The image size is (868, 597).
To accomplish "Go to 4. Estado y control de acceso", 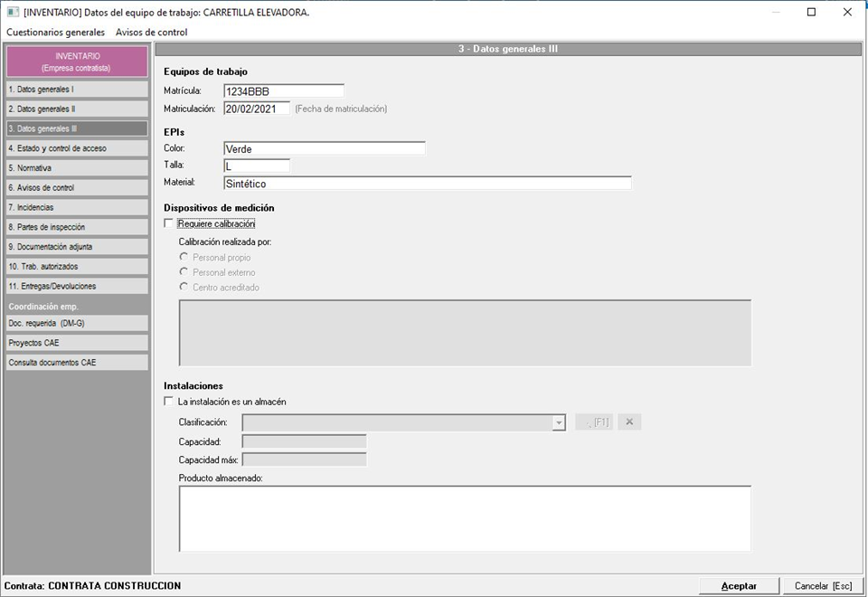I will (76, 148).
